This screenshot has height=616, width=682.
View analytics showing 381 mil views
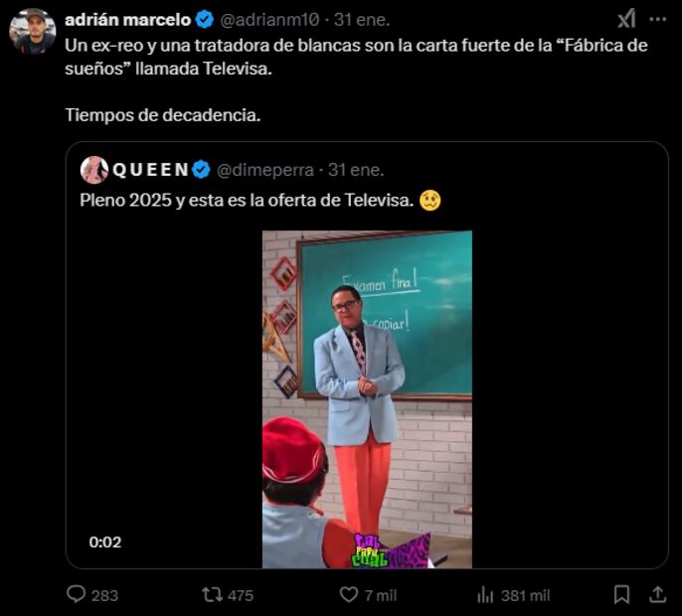pyautogui.click(x=486, y=594)
